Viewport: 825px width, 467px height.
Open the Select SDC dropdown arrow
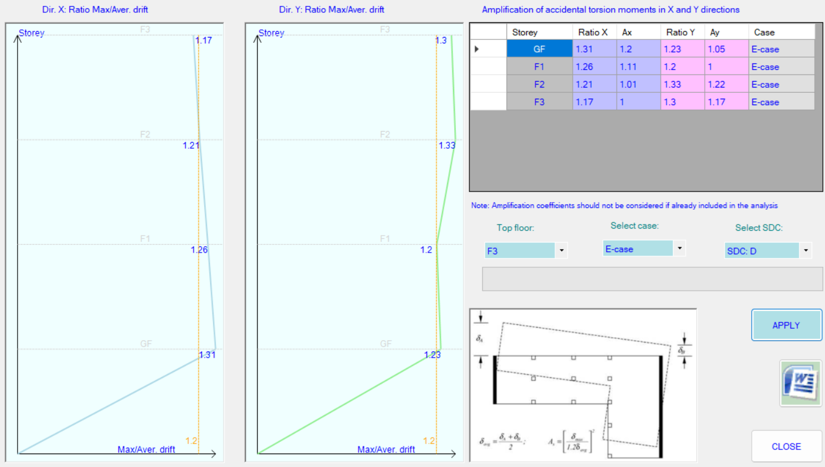[806, 250]
